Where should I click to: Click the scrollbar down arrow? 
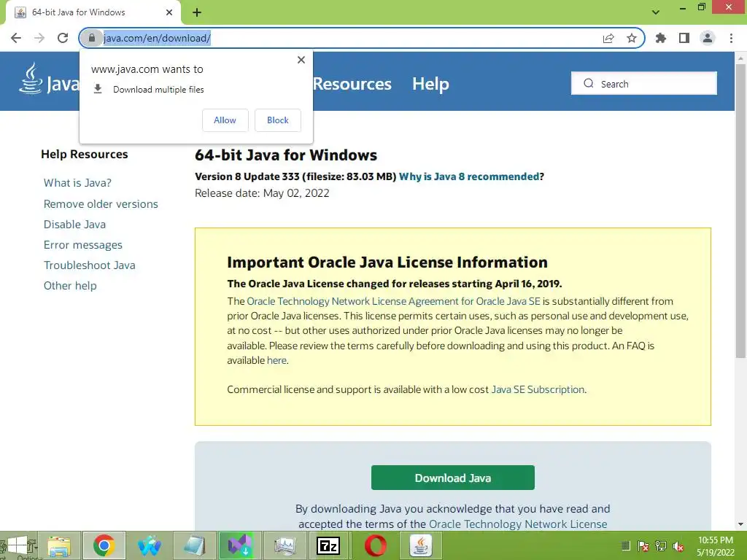[740, 524]
